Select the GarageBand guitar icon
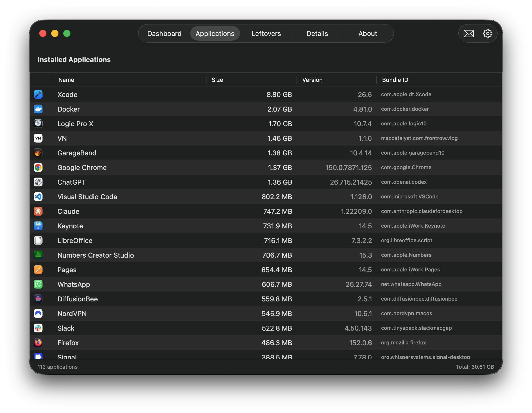Image resolution: width=532 pixels, height=413 pixels. coord(38,153)
